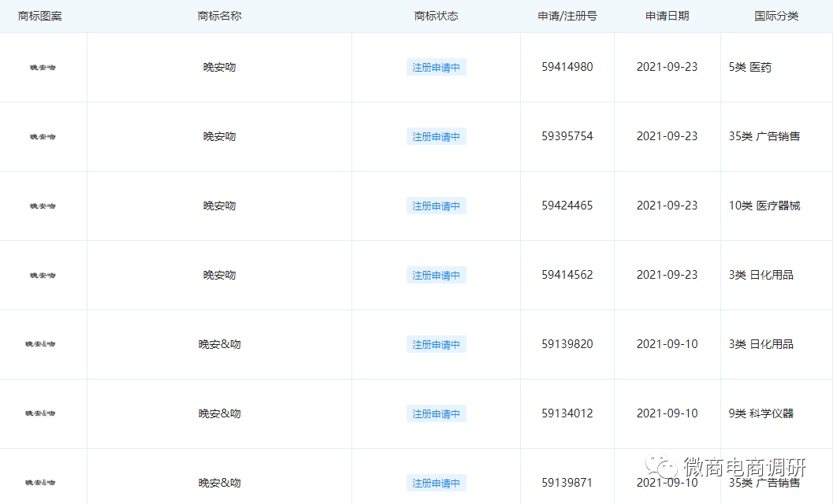
Task: Select application number 59414980
Action: tap(567, 67)
